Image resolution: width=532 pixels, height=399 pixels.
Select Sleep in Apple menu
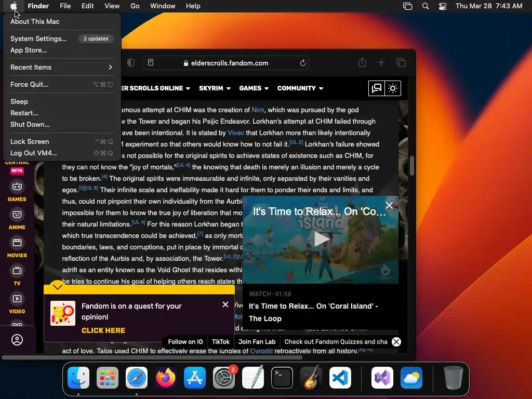(x=62, y=101)
